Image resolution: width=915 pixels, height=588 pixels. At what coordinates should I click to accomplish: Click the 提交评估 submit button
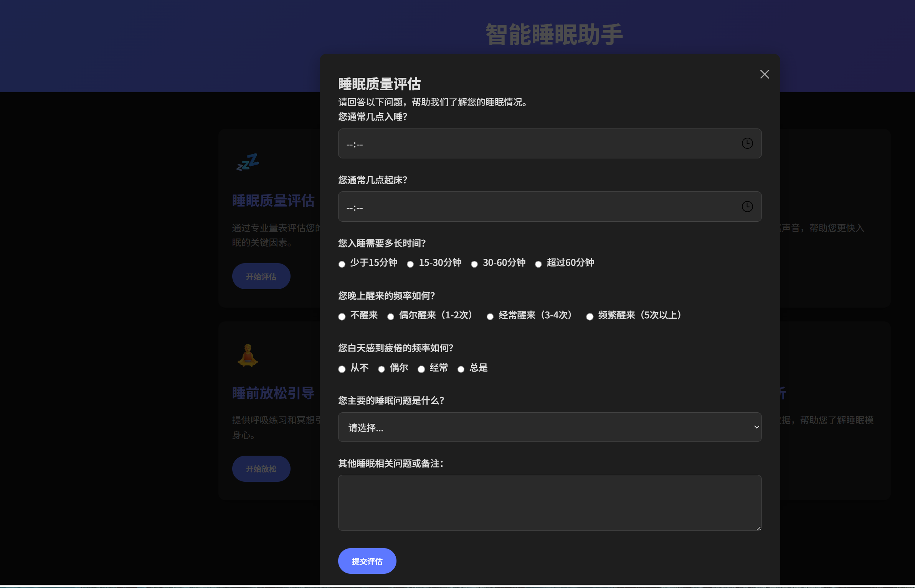[x=367, y=560]
